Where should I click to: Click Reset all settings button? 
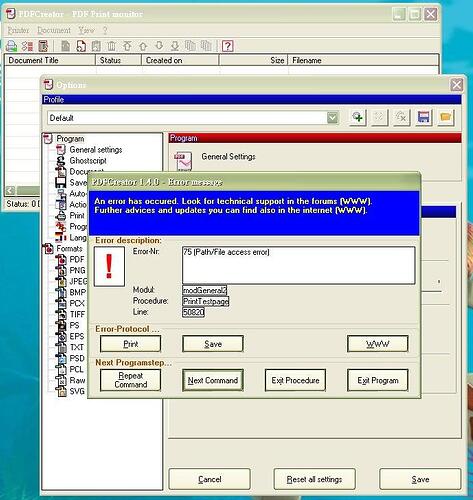tap(314, 479)
